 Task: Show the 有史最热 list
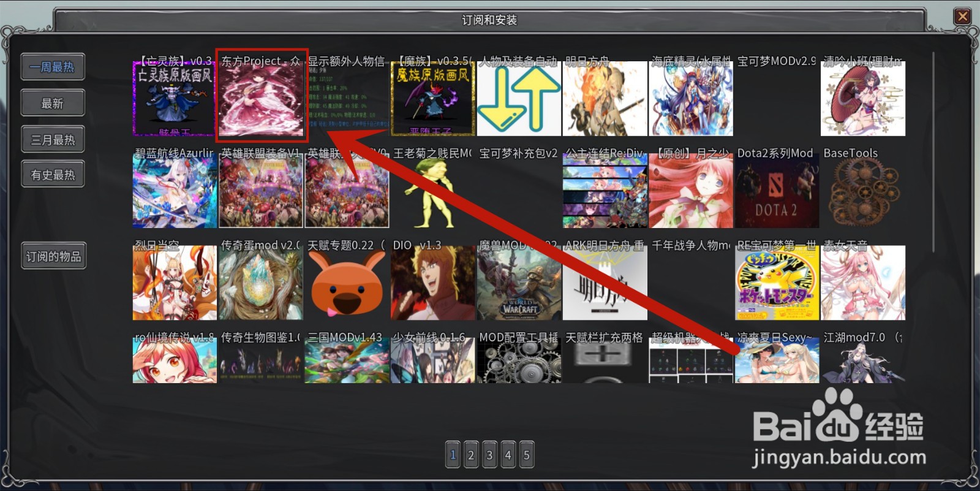[x=53, y=175]
